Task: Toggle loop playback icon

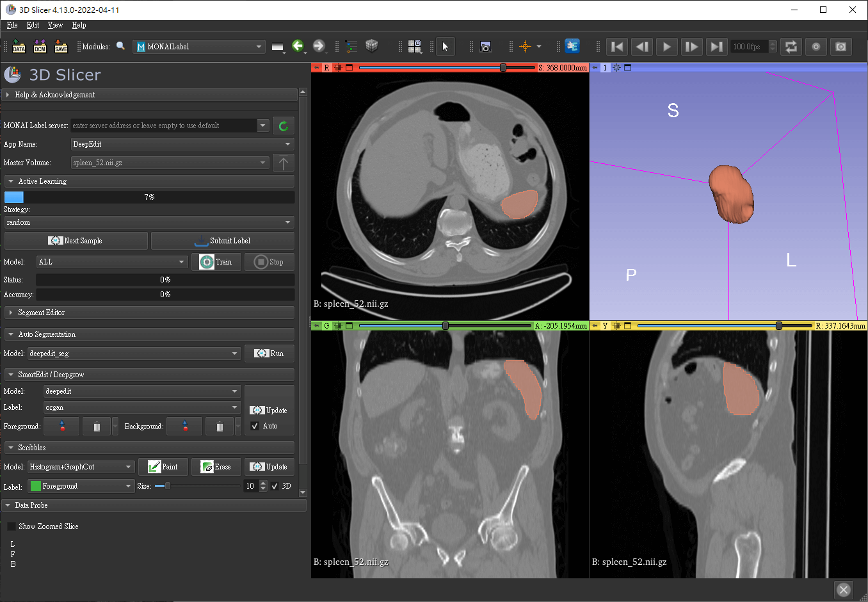Action: (x=791, y=46)
